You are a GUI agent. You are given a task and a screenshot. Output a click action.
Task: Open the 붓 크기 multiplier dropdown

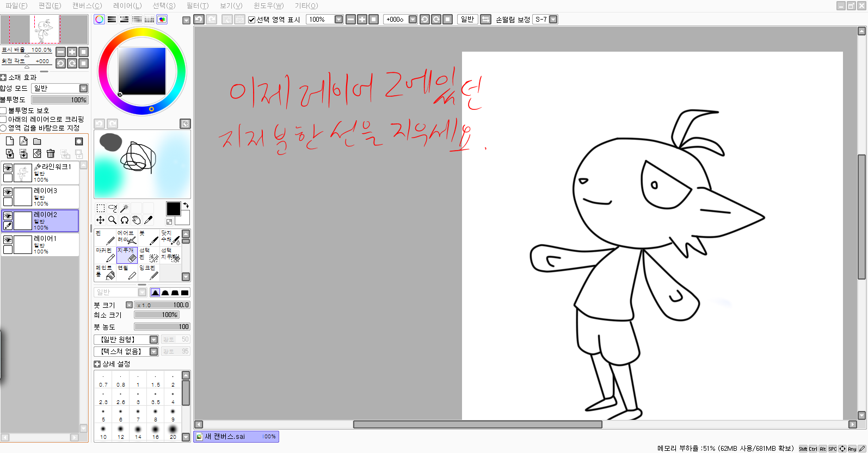click(129, 305)
